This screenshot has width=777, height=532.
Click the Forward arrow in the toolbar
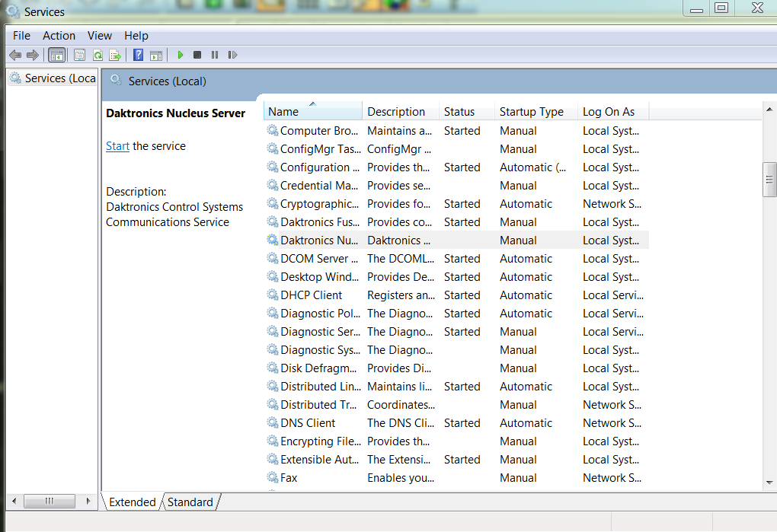[x=32, y=55]
